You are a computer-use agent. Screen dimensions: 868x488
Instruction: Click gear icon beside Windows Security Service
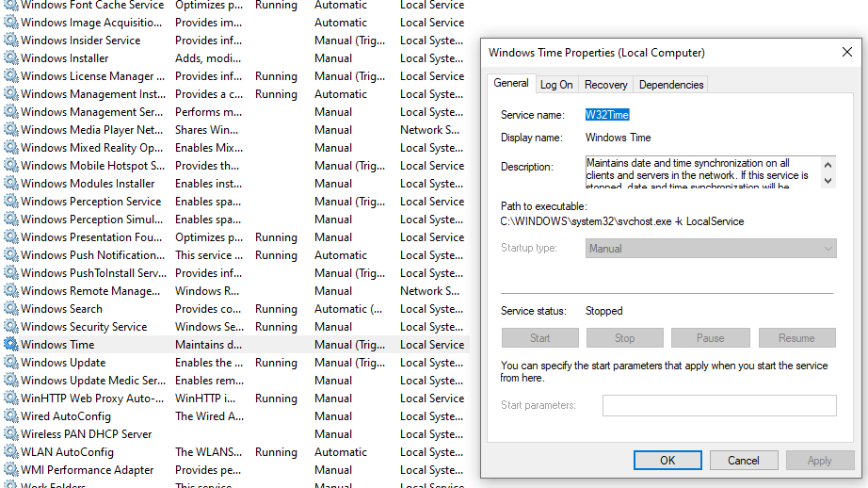[x=10, y=326]
